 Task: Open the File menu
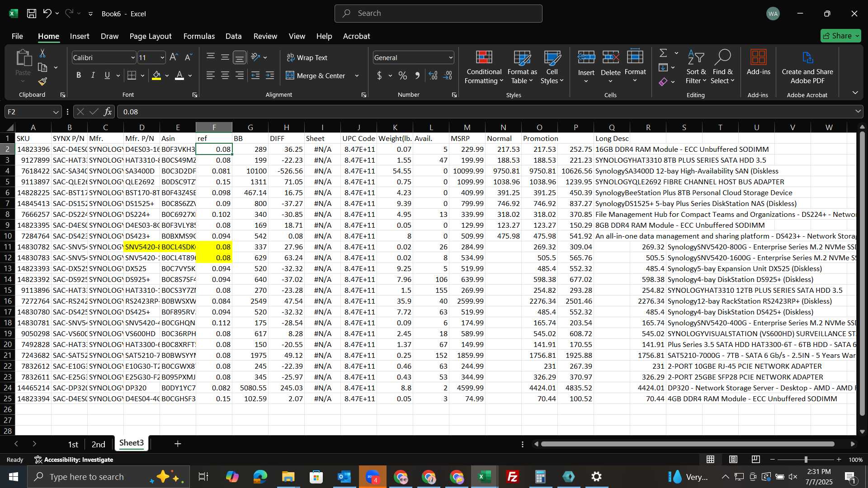pos(17,36)
